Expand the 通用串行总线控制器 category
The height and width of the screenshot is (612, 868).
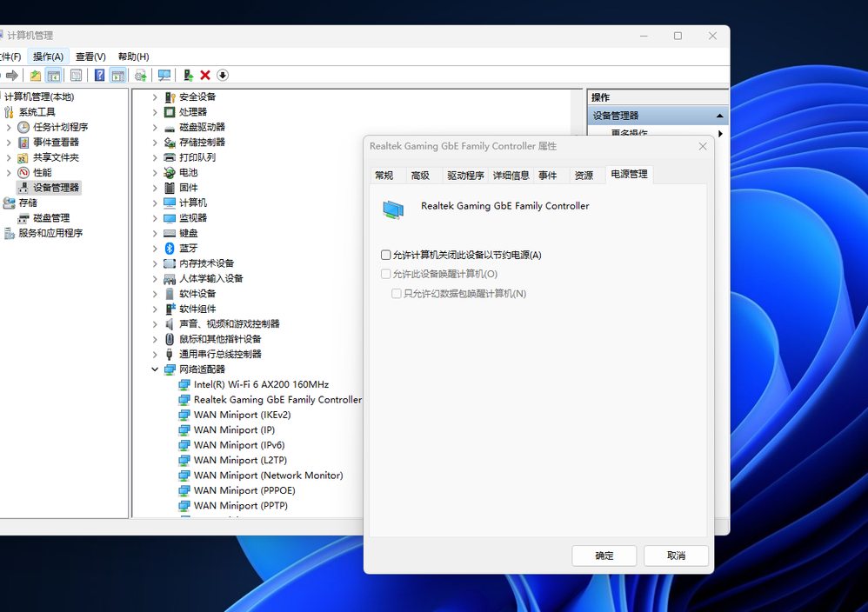[x=155, y=354]
